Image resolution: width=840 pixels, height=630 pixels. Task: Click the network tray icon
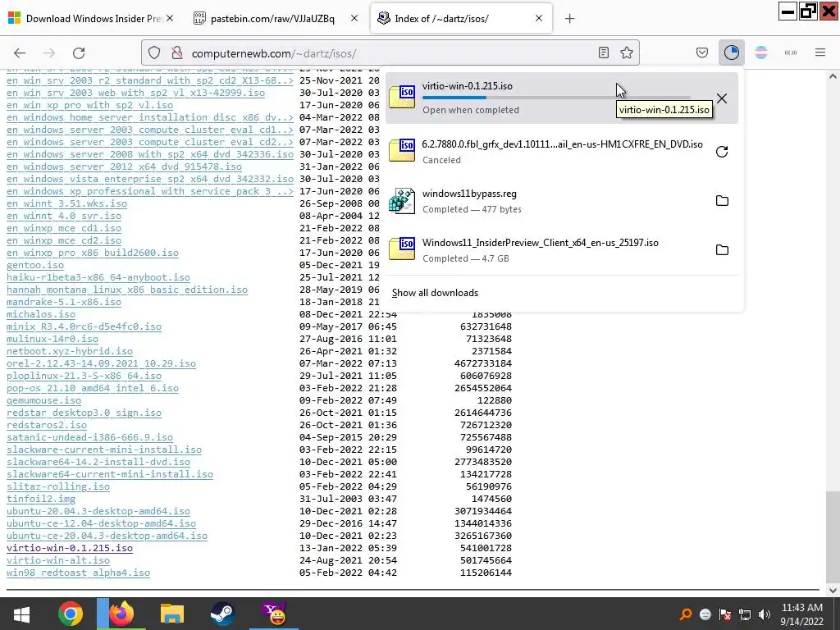pos(745,614)
